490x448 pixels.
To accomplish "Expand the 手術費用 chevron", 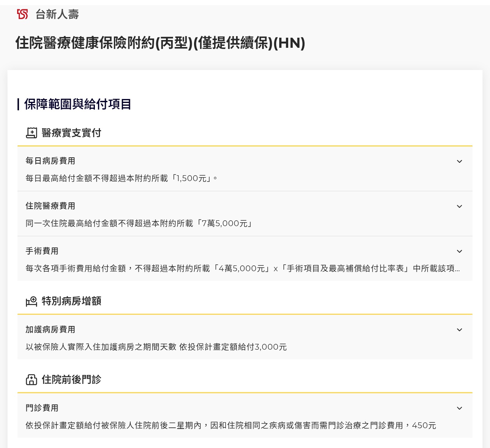I will pyautogui.click(x=459, y=251).
